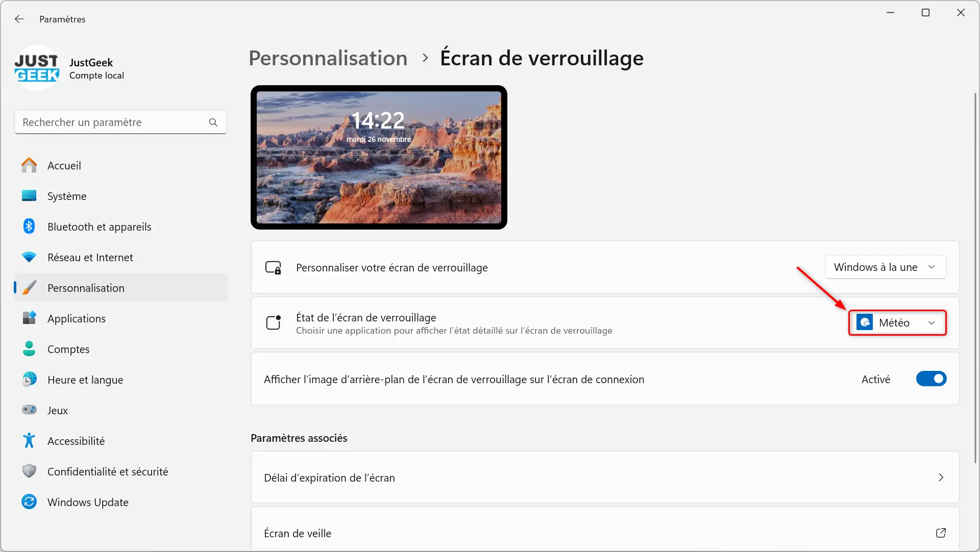Click the Applications icon in sidebar

pyautogui.click(x=30, y=318)
